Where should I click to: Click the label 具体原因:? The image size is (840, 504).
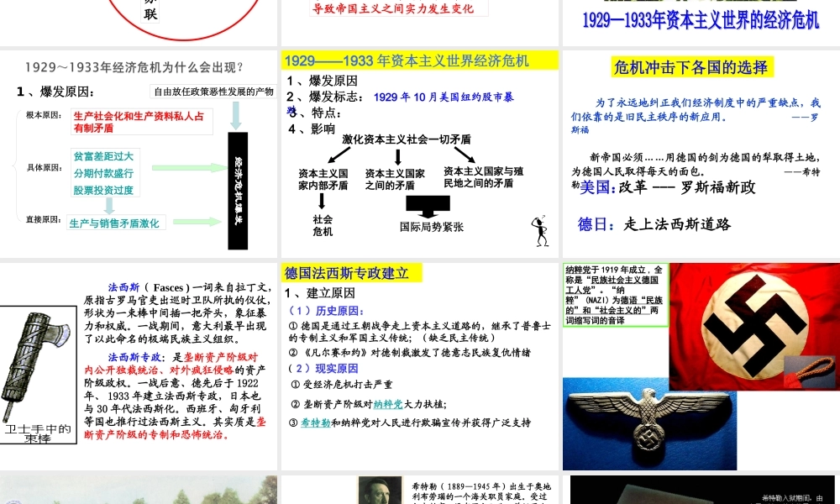coord(44,168)
